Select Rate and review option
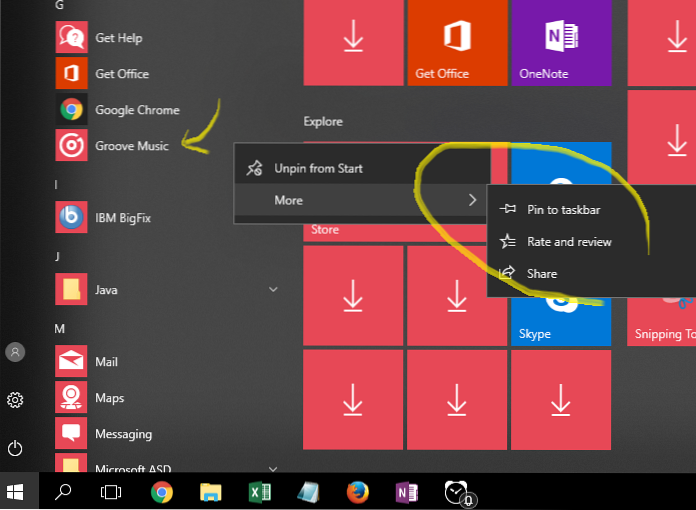The image size is (696, 510). click(568, 242)
